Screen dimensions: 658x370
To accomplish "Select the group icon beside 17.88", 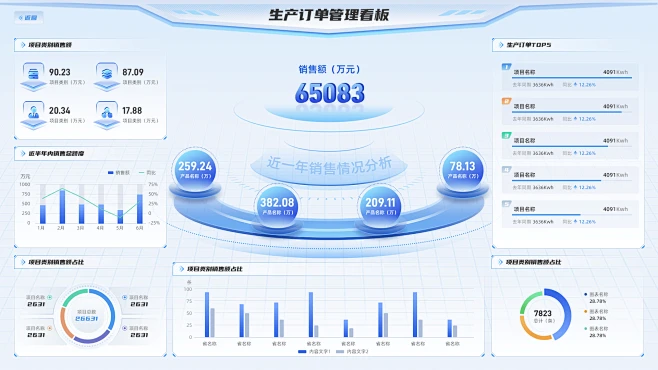I will click(x=107, y=112).
